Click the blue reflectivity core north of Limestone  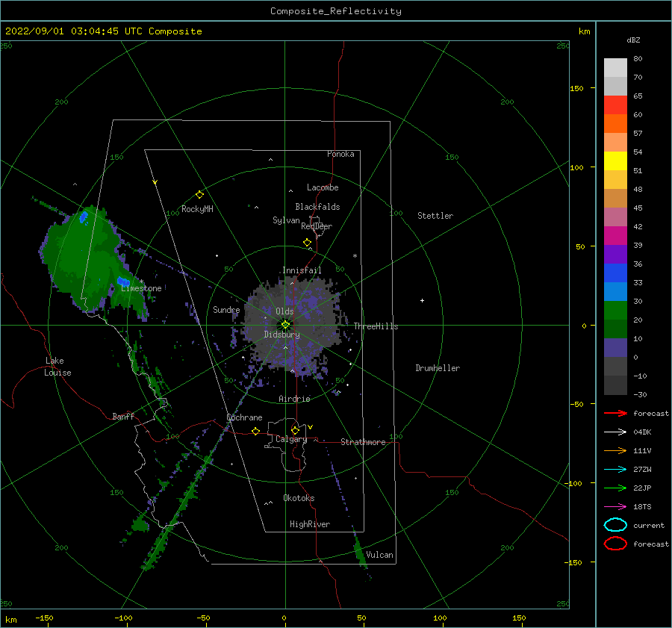[x=123, y=282]
